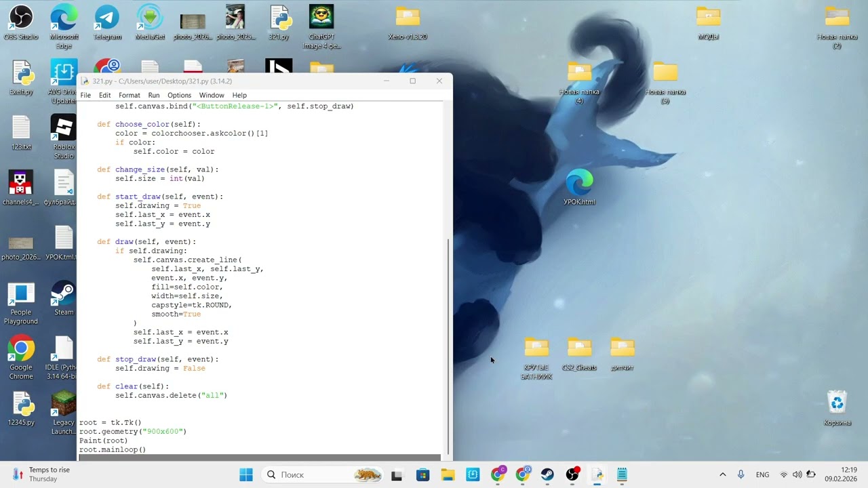Select the photo_2025 image file on desktop

235,22
